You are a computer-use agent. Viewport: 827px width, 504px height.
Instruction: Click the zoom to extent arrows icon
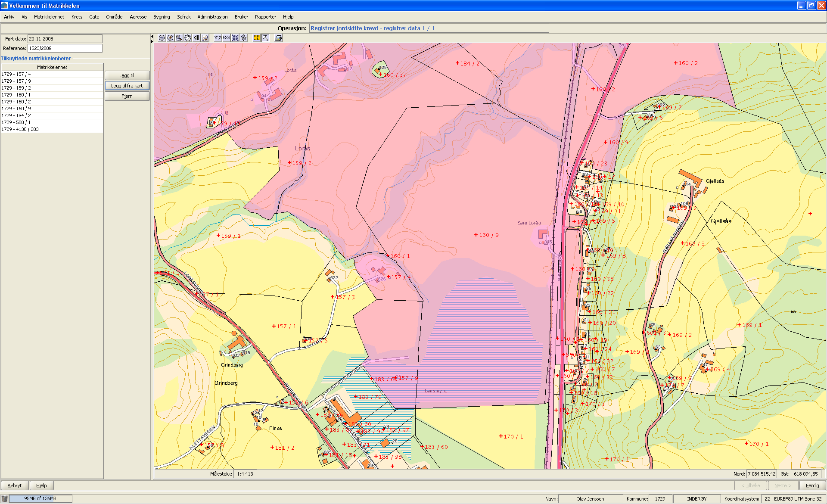click(x=235, y=38)
